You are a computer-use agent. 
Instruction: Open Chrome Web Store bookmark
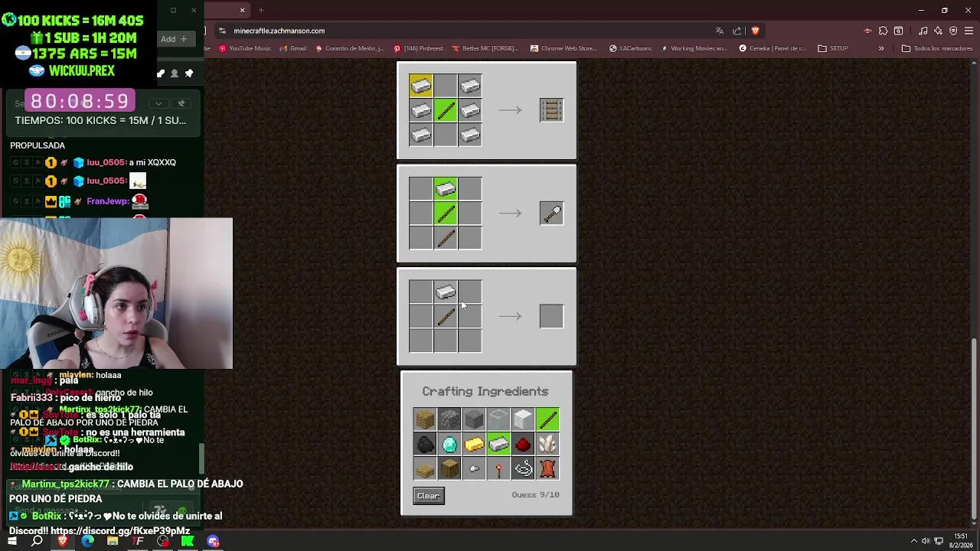tap(563, 48)
